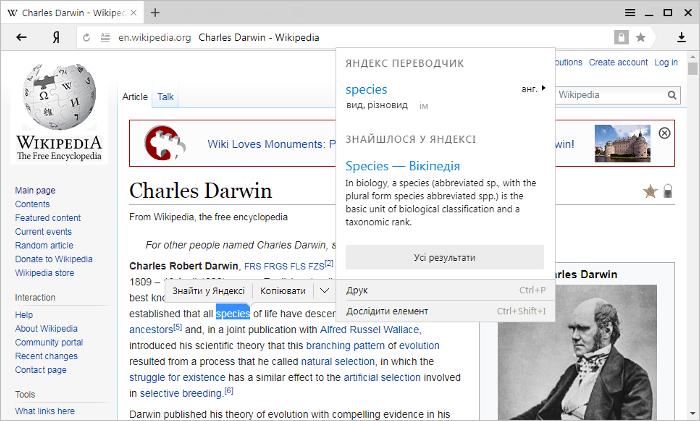Screen dimensions: 700x421
Task: Open a new tab with plus button
Action: click(x=155, y=13)
